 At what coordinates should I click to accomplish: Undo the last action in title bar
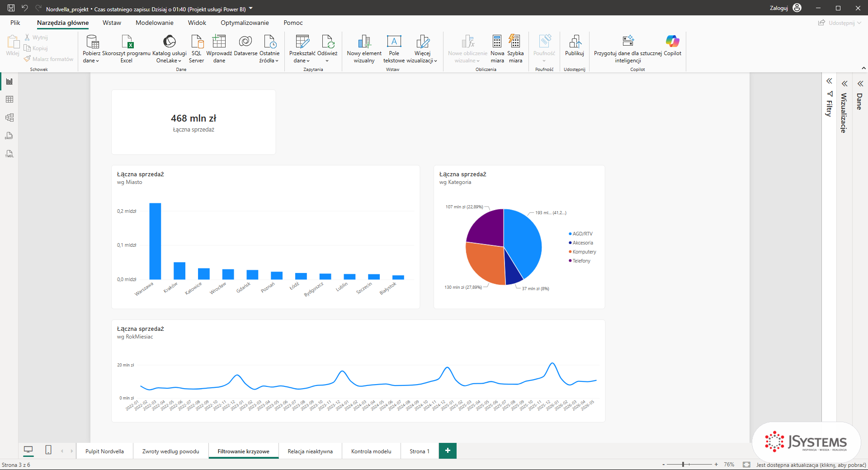25,8
